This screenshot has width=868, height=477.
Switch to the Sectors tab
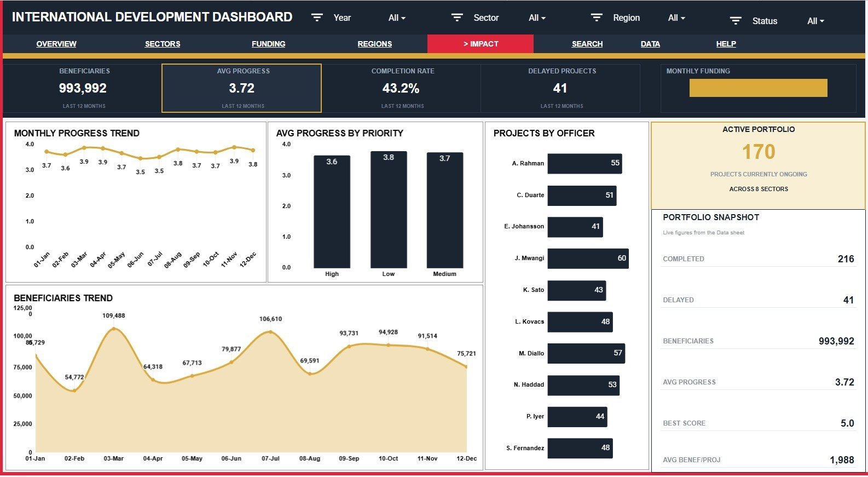click(163, 44)
